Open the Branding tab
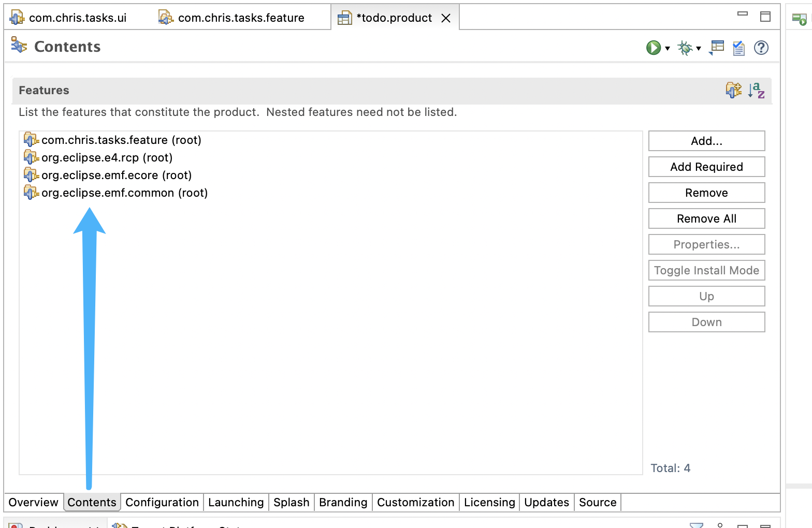The image size is (812, 528). coord(343,502)
